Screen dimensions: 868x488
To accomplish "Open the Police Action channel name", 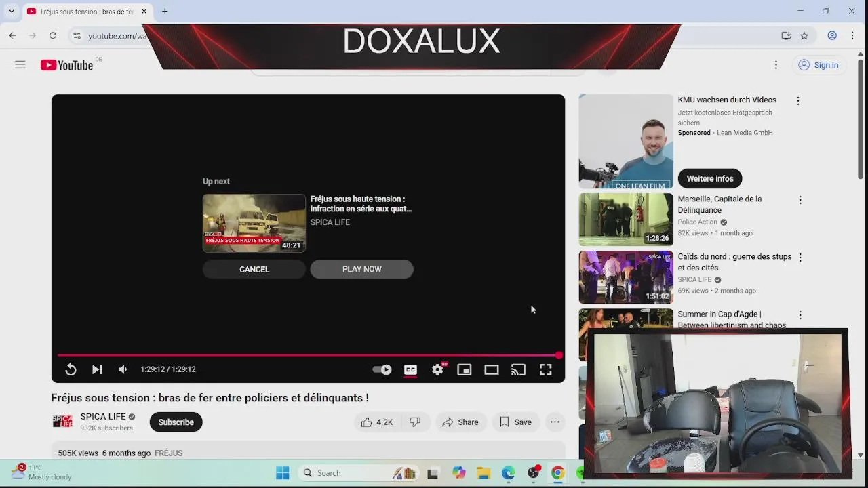I will coord(697,222).
